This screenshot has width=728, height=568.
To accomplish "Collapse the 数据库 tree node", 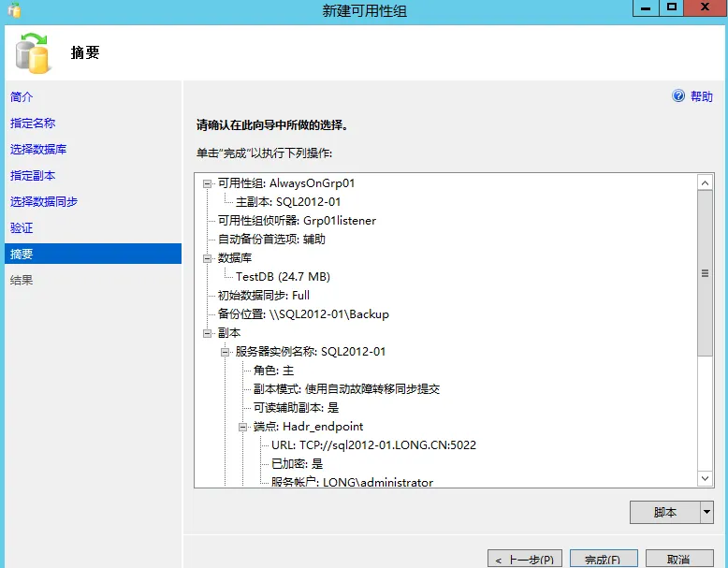I will pos(207,258).
